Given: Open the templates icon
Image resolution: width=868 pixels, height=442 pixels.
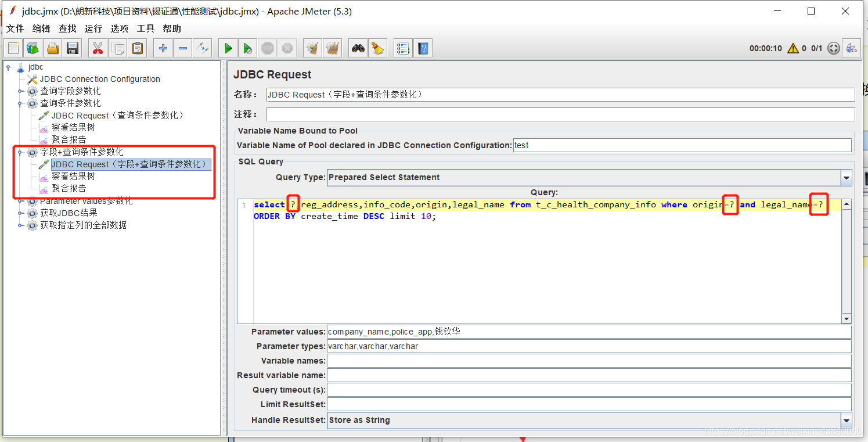Looking at the screenshot, I should 33,48.
